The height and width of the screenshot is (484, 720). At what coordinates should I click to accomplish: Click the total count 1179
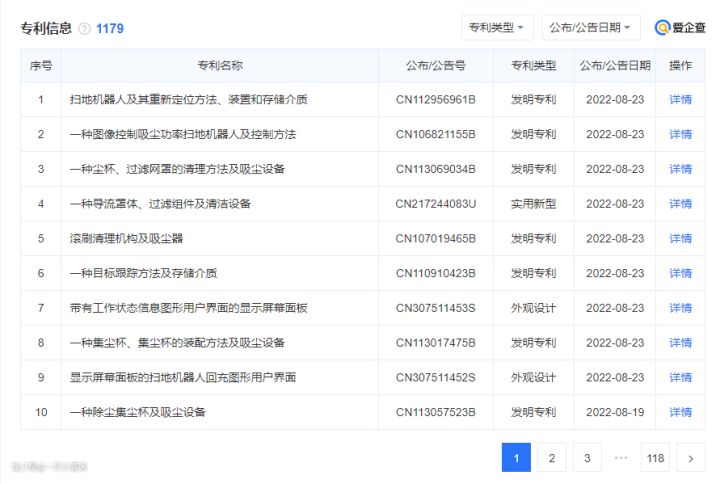pos(110,29)
